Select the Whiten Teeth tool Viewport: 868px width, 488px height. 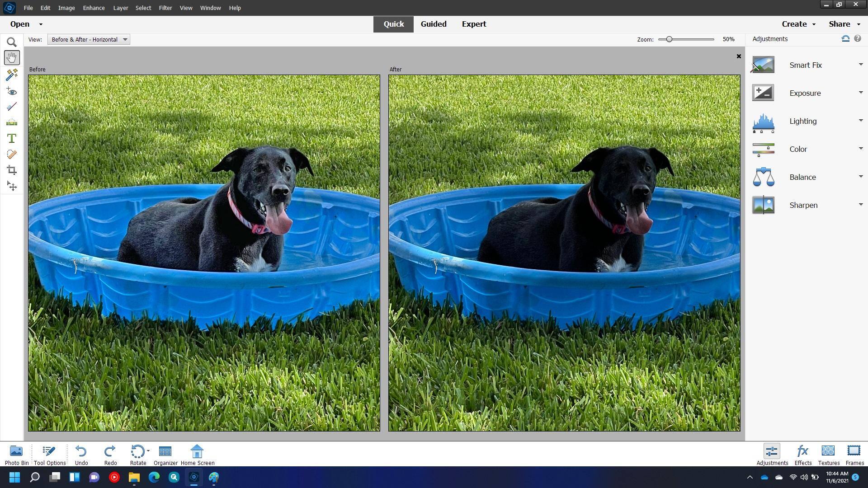point(12,107)
